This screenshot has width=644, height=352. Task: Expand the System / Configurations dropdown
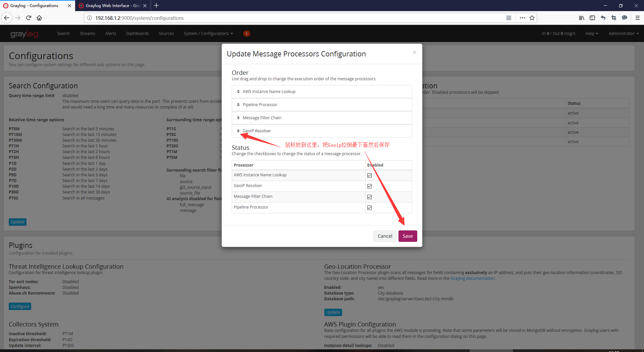(208, 34)
